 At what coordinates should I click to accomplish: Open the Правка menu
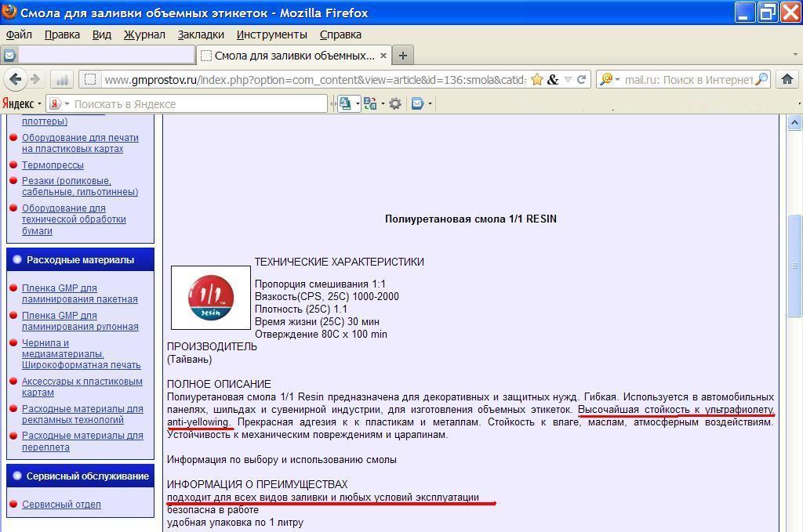(62, 34)
